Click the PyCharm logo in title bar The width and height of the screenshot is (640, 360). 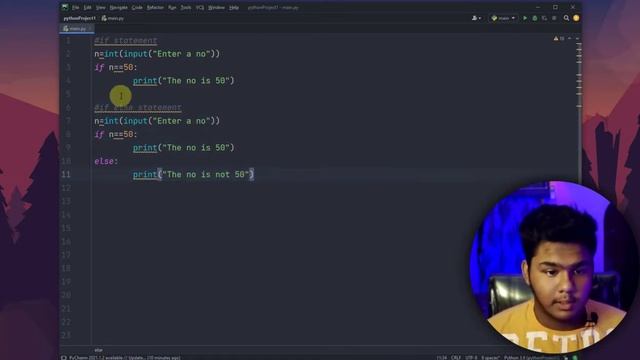tap(65, 7)
